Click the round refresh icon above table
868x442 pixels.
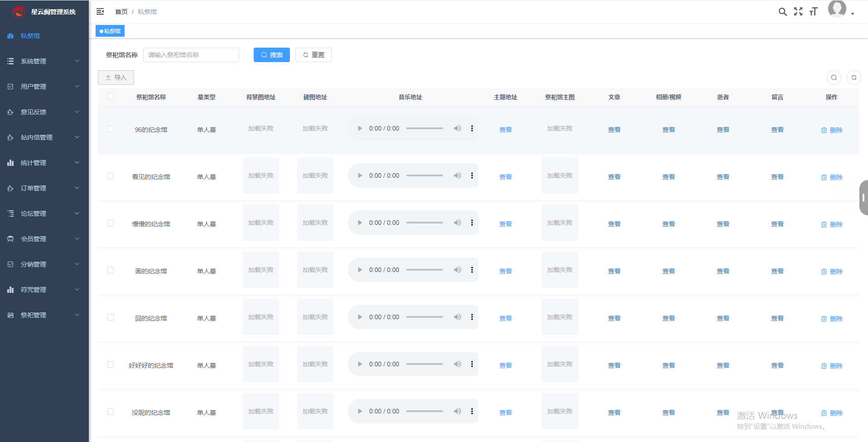click(854, 78)
